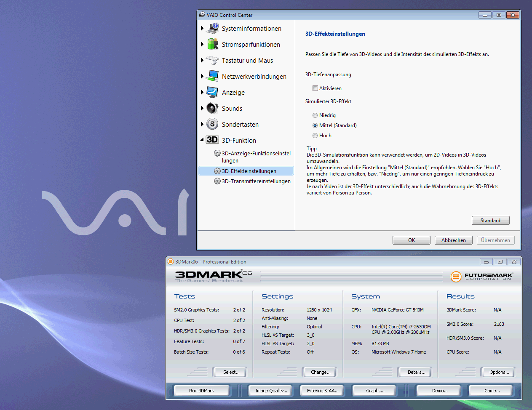Collapse the 3D-Funktion tree node
Screen dimensions: 532x410
[x=202, y=139]
